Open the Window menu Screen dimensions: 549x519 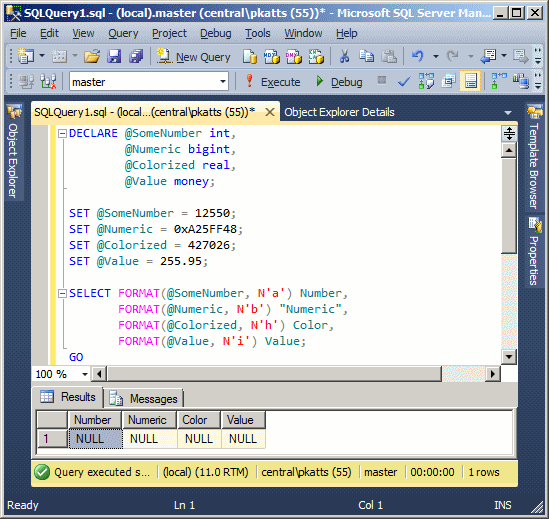[x=303, y=33]
